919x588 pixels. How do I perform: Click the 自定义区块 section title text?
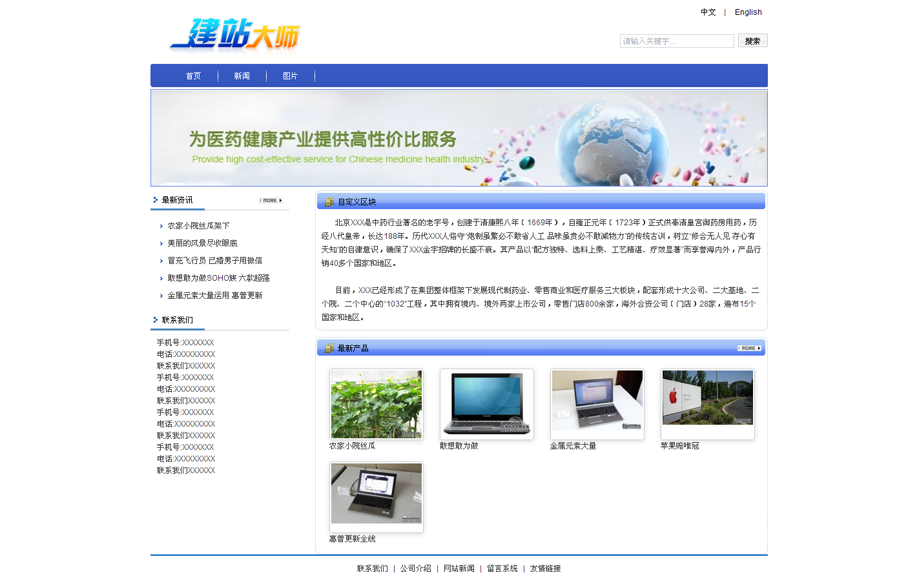click(357, 202)
